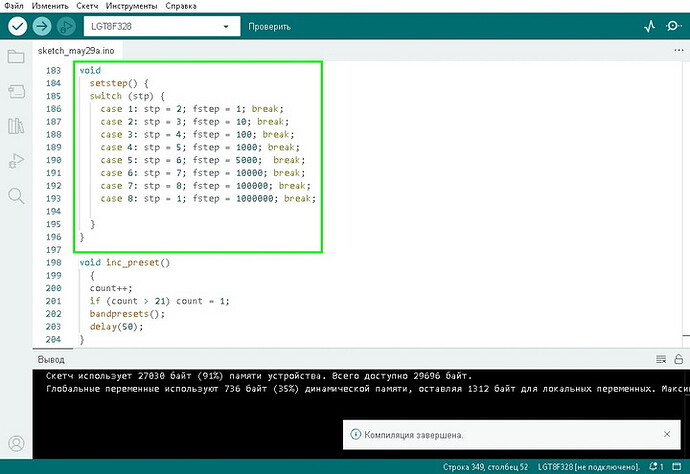Viewport: 690px width, 474px height.
Task: Open the Sketchbook folder sidebar icon
Action: (16, 56)
